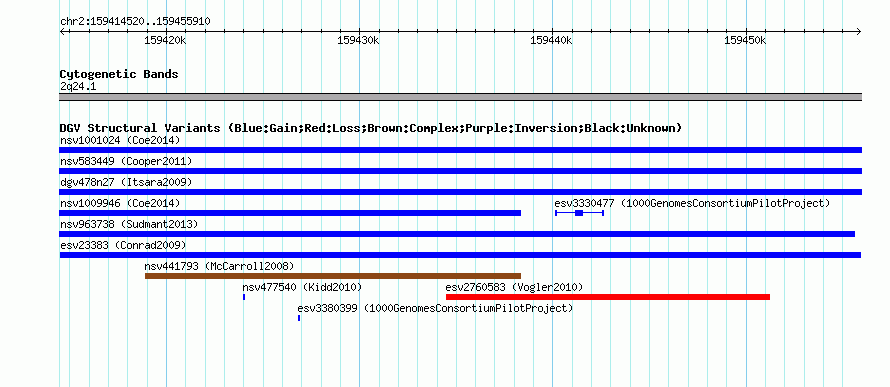The width and height of the screenshot is (890, 387).
Task: Click the nsv477540 (Kidd2010) label
Action: tap(302, 287)
